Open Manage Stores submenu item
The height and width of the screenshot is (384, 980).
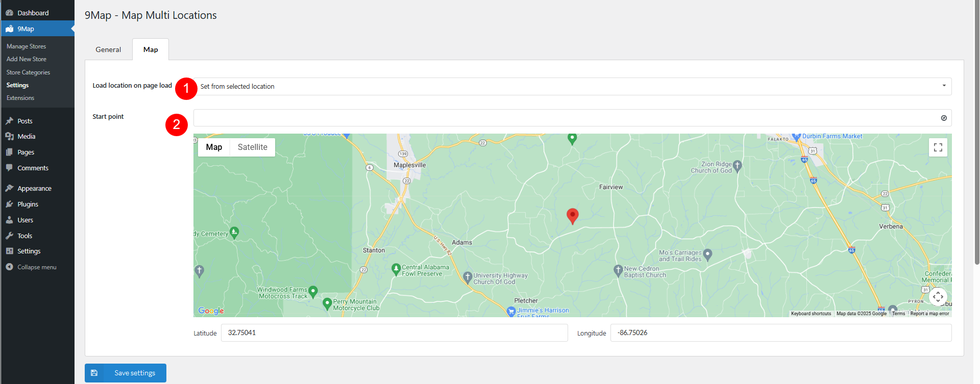coord(26,46)
